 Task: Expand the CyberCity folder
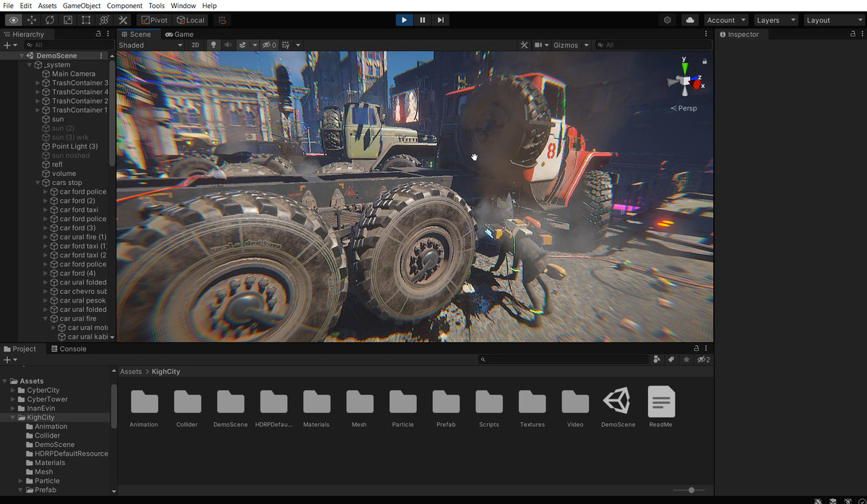point(13,390)
